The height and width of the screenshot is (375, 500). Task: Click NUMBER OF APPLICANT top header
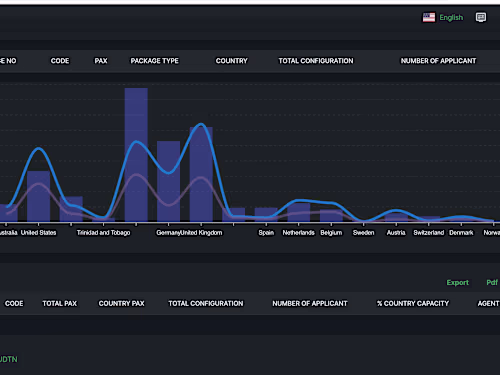(x=438, y=61)
